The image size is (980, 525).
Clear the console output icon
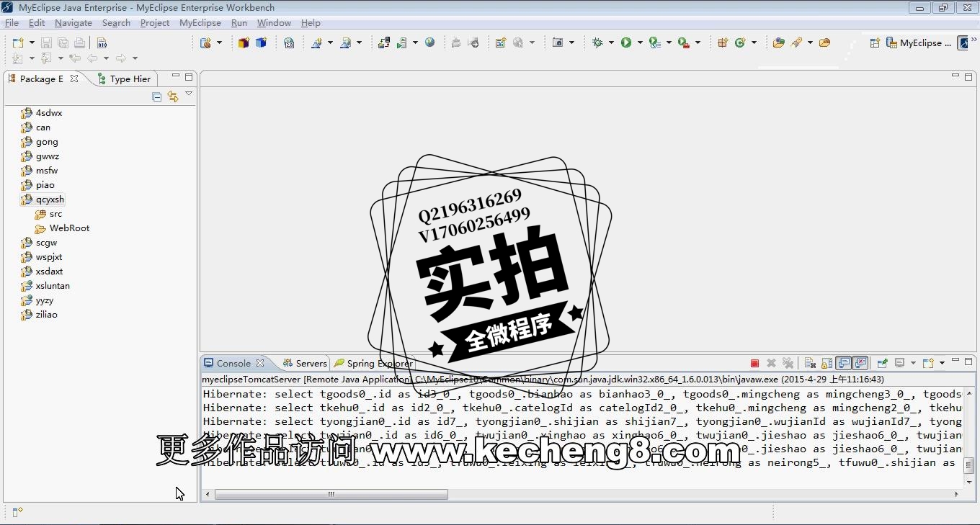(x=810, y=363)
